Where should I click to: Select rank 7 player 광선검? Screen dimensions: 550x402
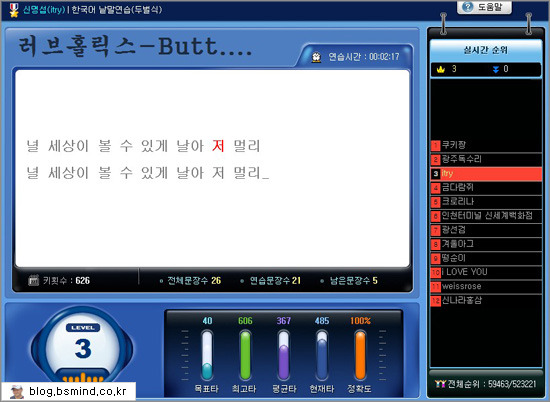tap(486, 230)
